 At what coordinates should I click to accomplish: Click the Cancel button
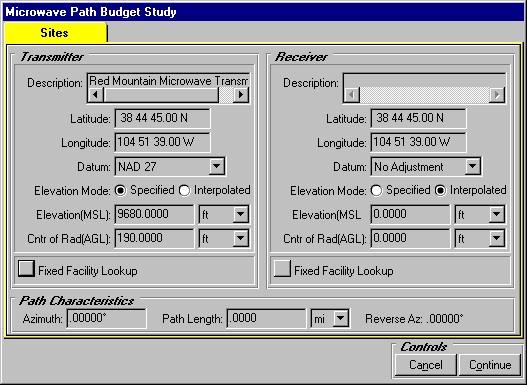(425, 365)
